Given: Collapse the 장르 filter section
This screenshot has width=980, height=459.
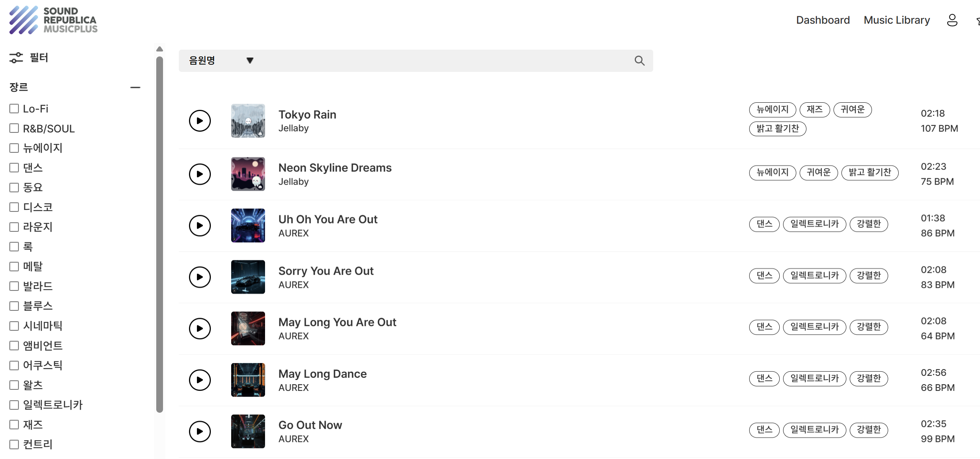Looking at the screenshot, I should click(135, 87).
